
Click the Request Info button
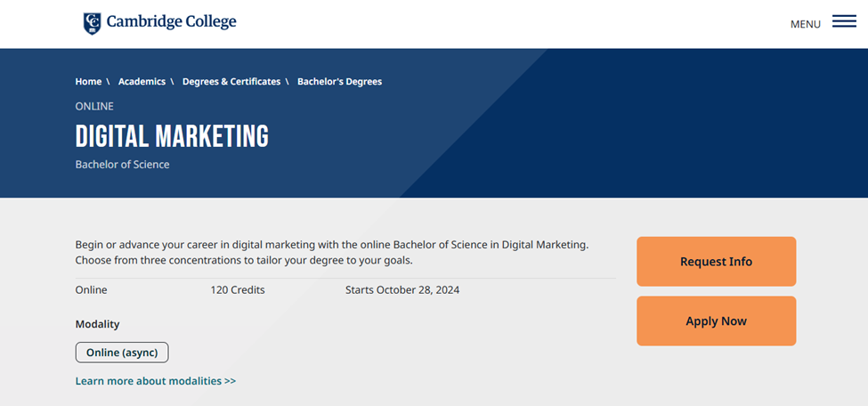pos(717,262)
